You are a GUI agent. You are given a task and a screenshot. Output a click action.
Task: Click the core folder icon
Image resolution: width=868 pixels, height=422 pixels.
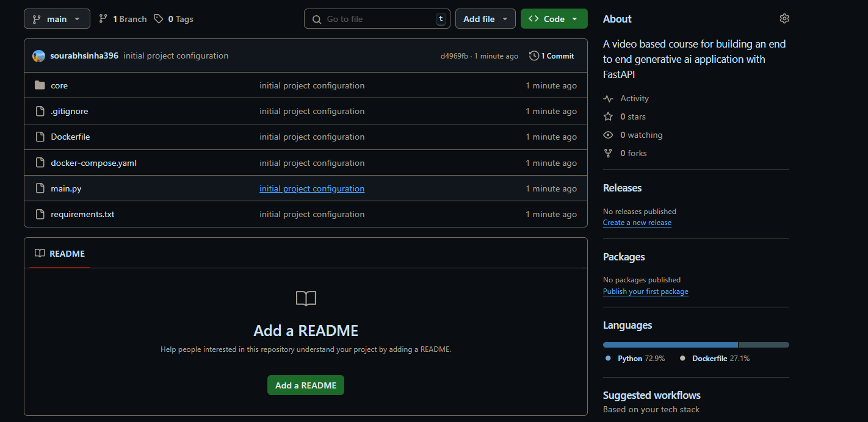coord(40,85)
